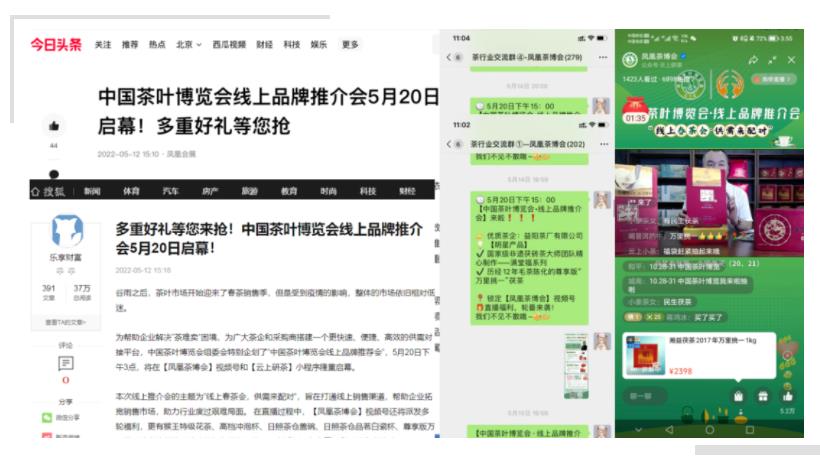Open 房产 in Sohu navigation bar
820x466 pixels.
pyautogui.click(x=210, y=191)
